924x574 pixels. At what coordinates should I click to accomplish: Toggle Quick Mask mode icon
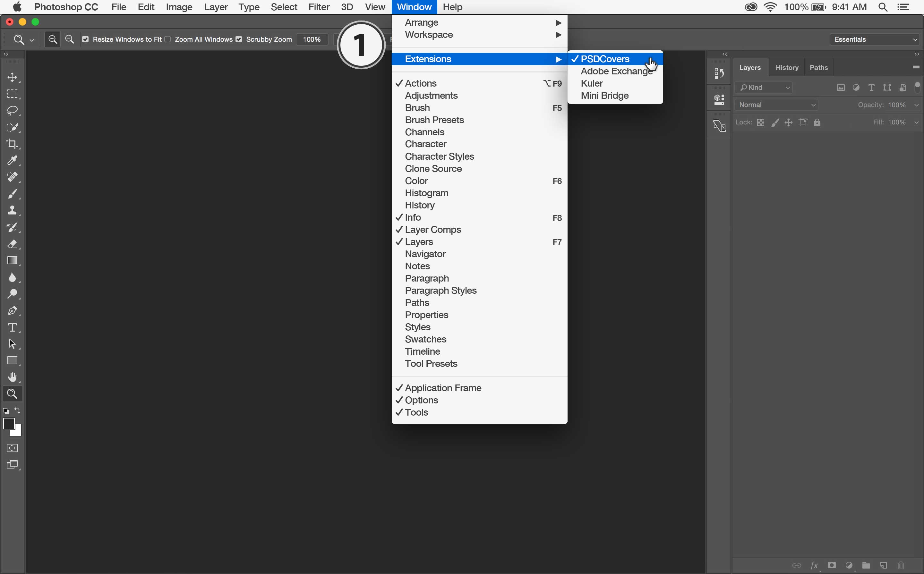tap(12, 448)
